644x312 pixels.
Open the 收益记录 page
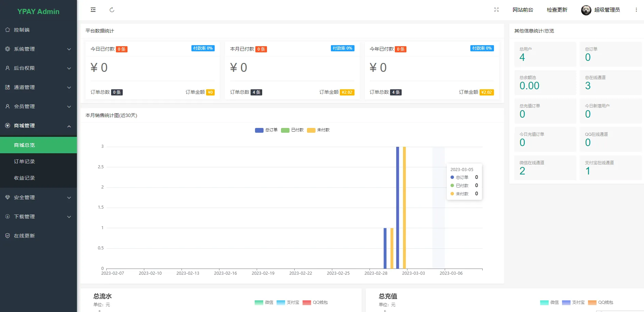click(24, 178)
